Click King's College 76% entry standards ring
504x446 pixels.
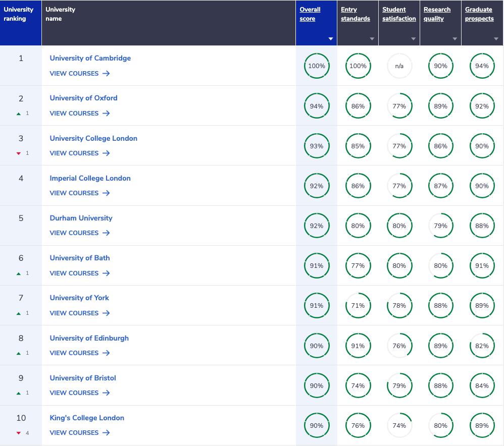(358, 425)
